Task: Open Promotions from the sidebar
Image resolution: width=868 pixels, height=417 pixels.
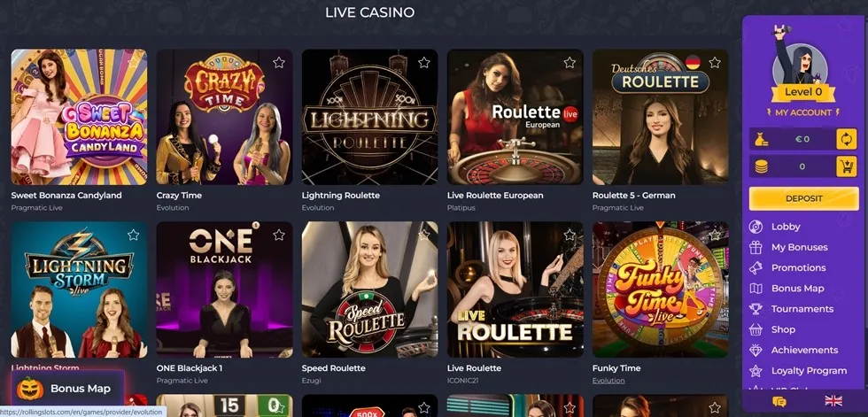Action: pos(798,267)
